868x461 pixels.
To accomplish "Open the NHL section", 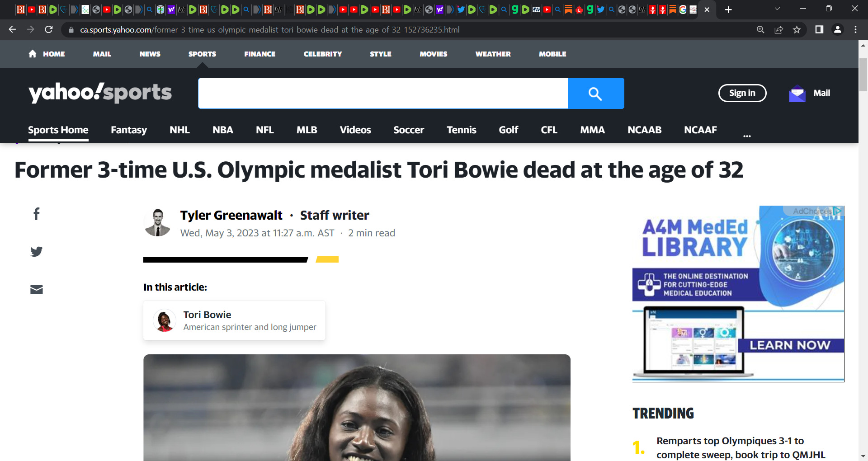I will coord(179,130).
